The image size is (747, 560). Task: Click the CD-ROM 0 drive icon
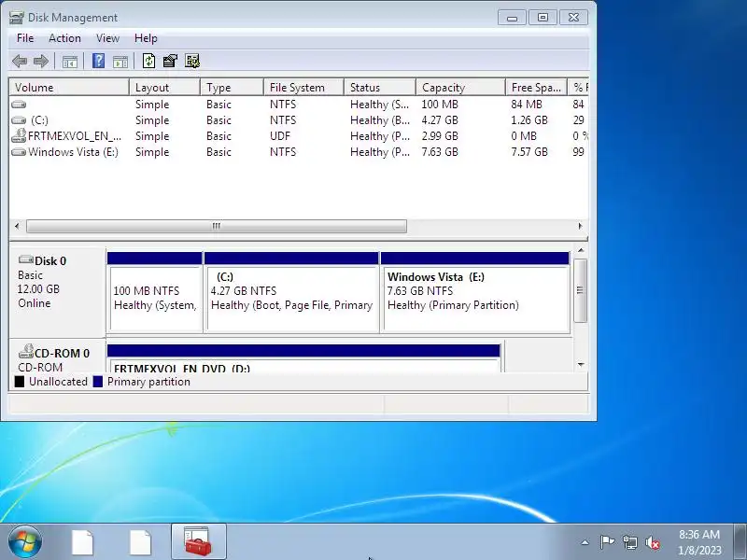[x=26, y=352]
